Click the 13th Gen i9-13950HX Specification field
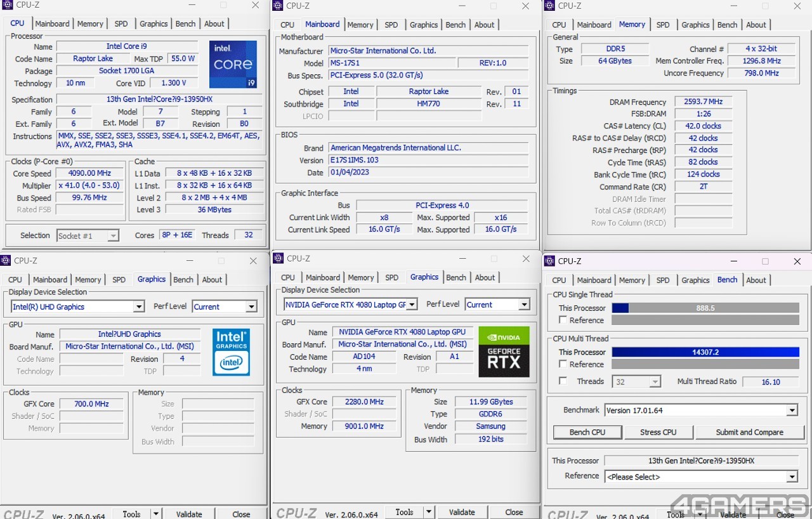Viewport: 812px width, 519px height. pyautogui.click(x=159, y=99)
